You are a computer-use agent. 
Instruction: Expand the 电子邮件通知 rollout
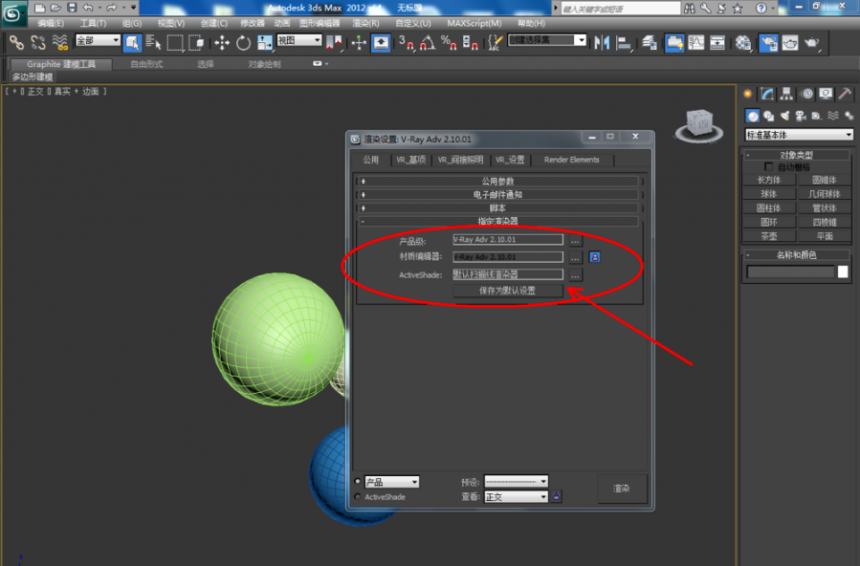pyautogui.click(x=498, y=195)
